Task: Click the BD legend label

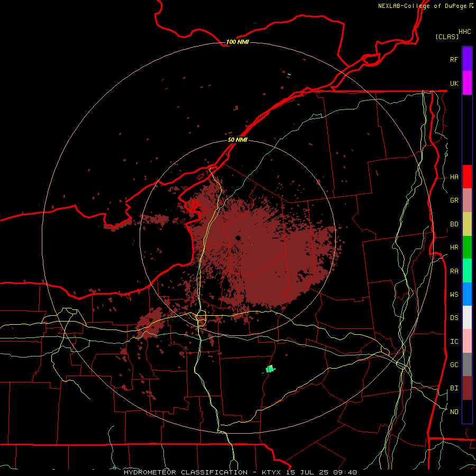Action: click(x=454, y=224)
